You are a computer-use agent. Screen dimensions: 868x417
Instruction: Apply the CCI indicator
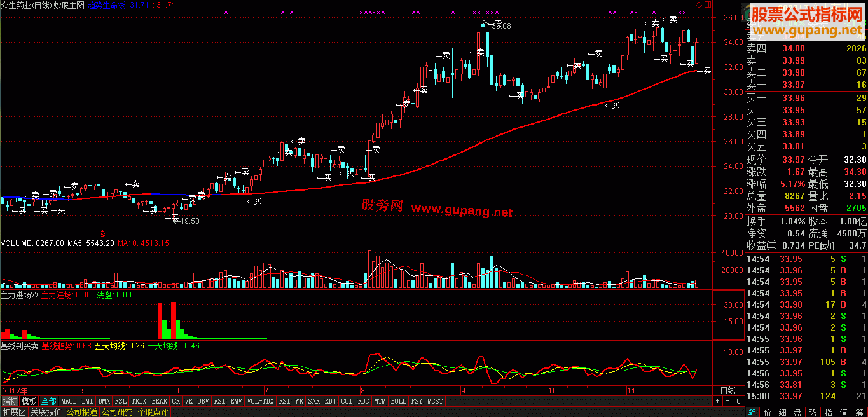(347, 401)
